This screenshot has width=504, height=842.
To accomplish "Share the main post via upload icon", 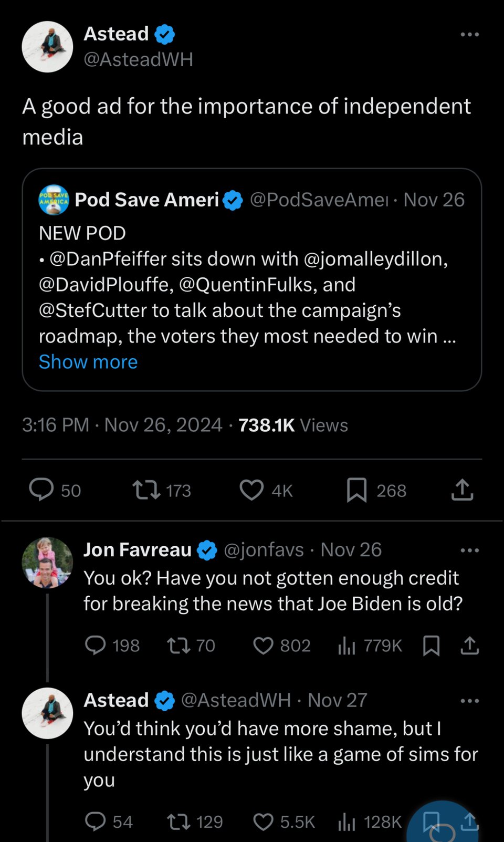I will (462, 490).
